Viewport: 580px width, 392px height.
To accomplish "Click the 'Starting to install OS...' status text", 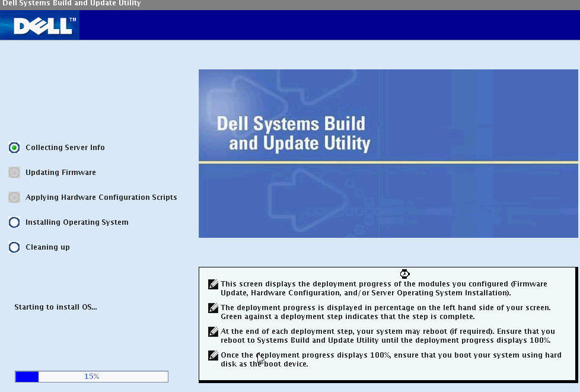I will point(56,307).
